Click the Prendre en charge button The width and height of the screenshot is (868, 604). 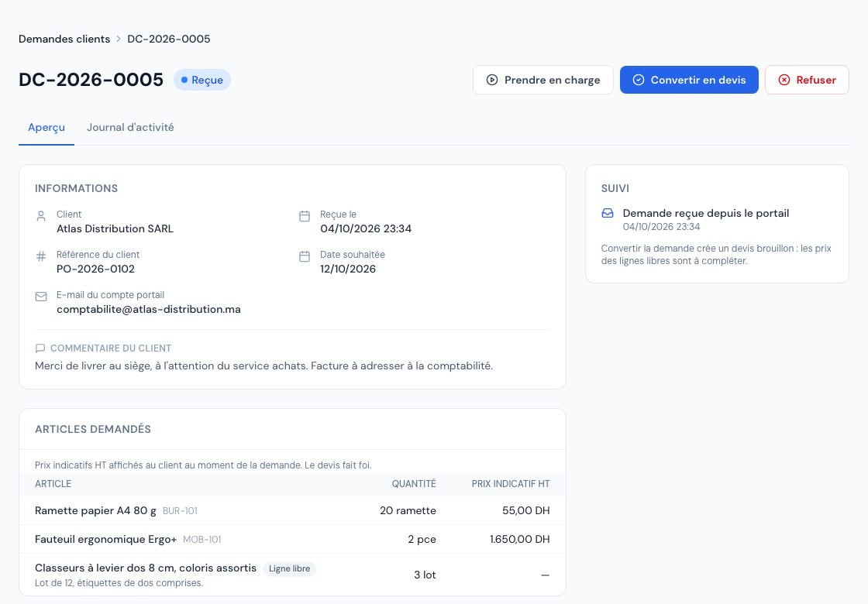click(542, 80)
